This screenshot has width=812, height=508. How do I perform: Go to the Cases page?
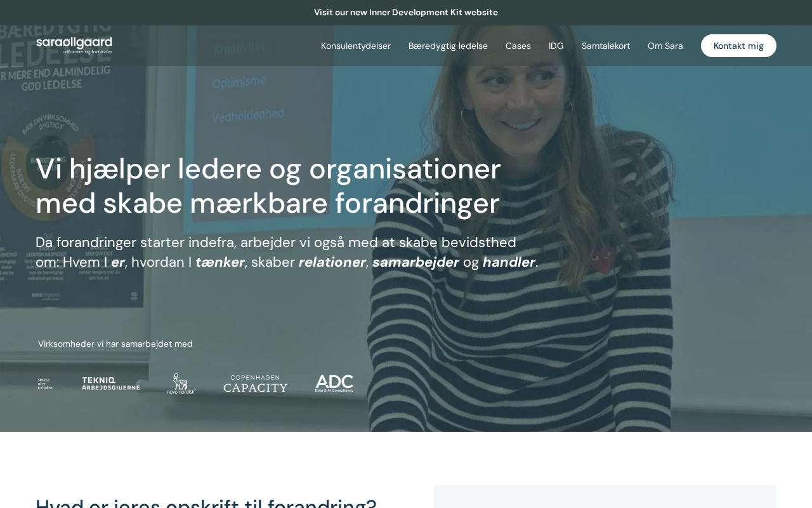pyautogui.click(x=518, y=46)
